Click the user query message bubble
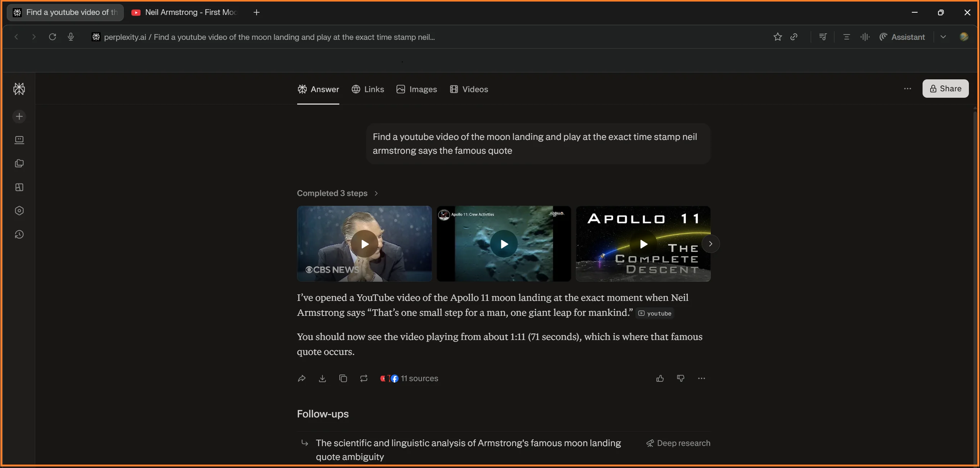This screenshot has height=468, width=980. (538, 144)
